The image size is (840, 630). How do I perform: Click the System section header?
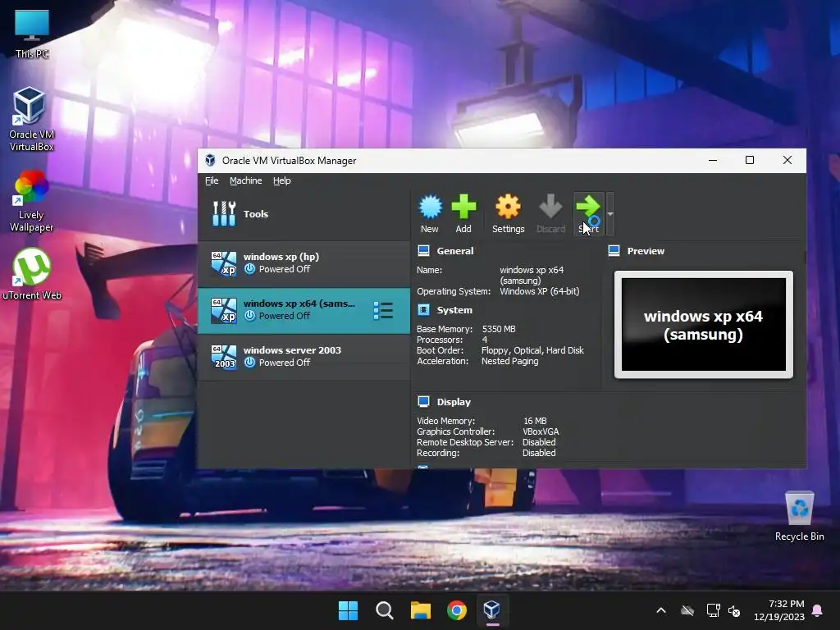454,310
